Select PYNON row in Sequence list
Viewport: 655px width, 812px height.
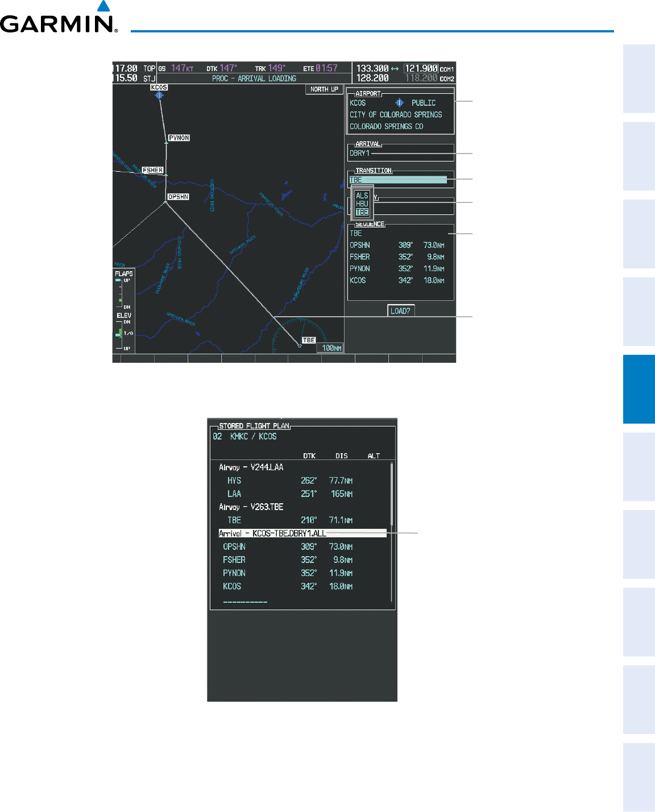pyautogui.click(x=397, y=268)
